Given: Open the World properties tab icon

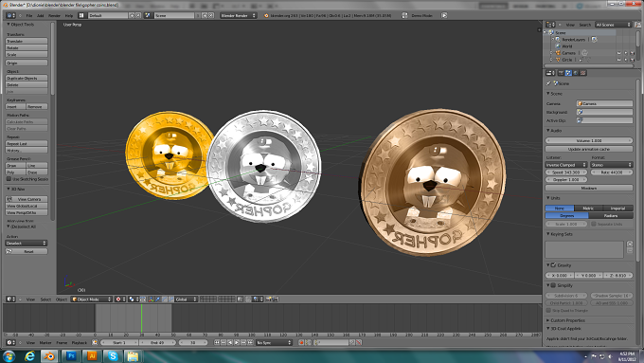Looking at the screenshot, I should pyautogui.click(x=576, y=73).
